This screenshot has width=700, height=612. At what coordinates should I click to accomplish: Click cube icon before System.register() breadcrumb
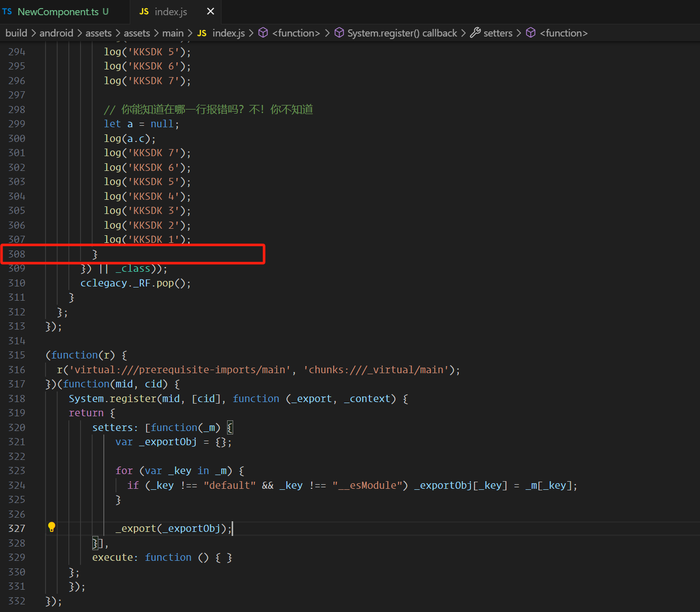click(339, 32)
